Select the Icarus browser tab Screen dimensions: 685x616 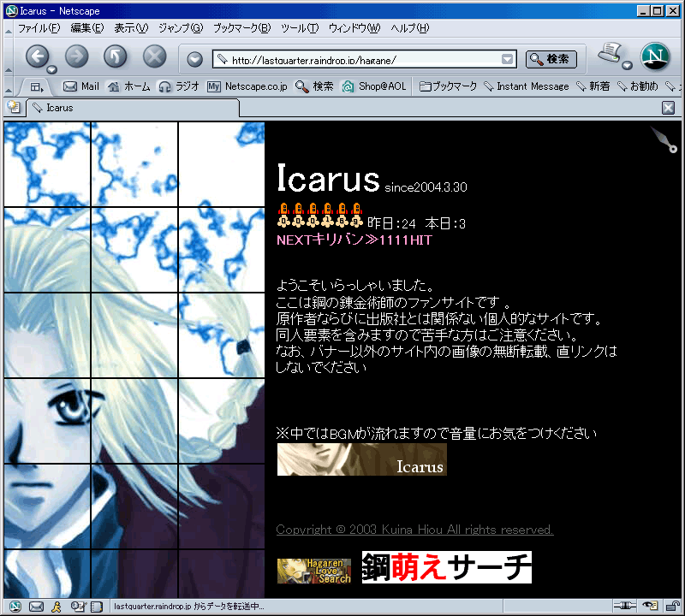pos(133,108)
